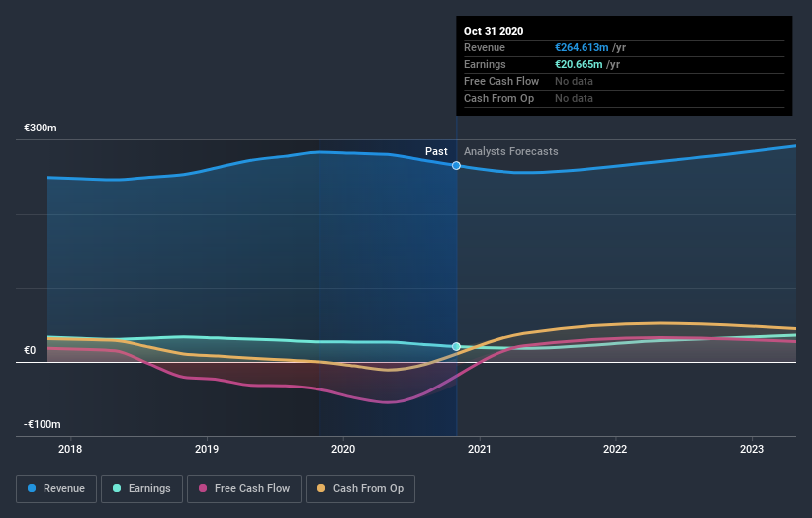Viewport: 812px width, 518px height.
Task: Click the Past label on chart
Action: [436, 151]
